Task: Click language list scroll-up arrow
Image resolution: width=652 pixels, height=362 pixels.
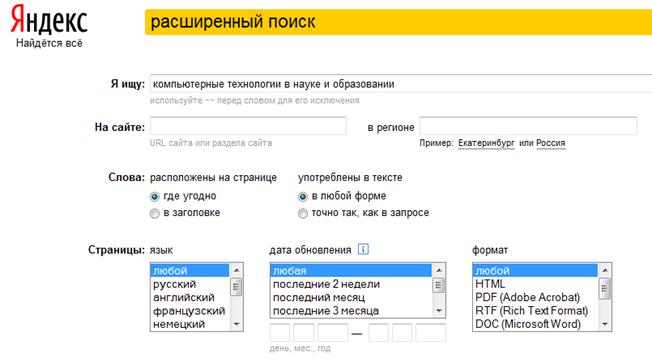Action: pyautogui.click(x=236, y=270)
